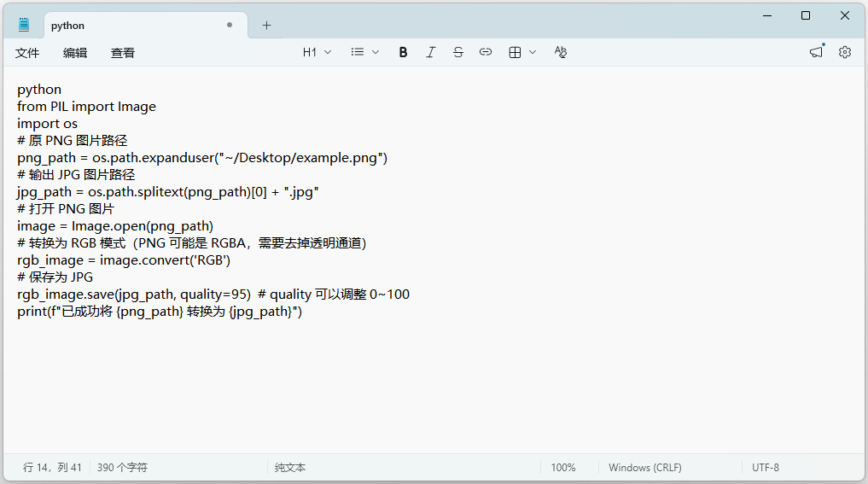Click the png_path expanduser line

click(x=202, y=158)
